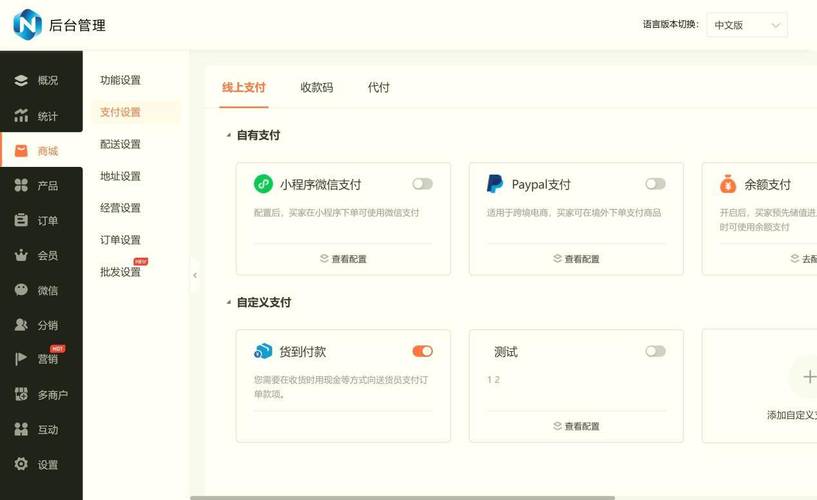Viewport: 817px width, 500px height.
Task: Open 会员 members crown icon
Action: (21, 255)
